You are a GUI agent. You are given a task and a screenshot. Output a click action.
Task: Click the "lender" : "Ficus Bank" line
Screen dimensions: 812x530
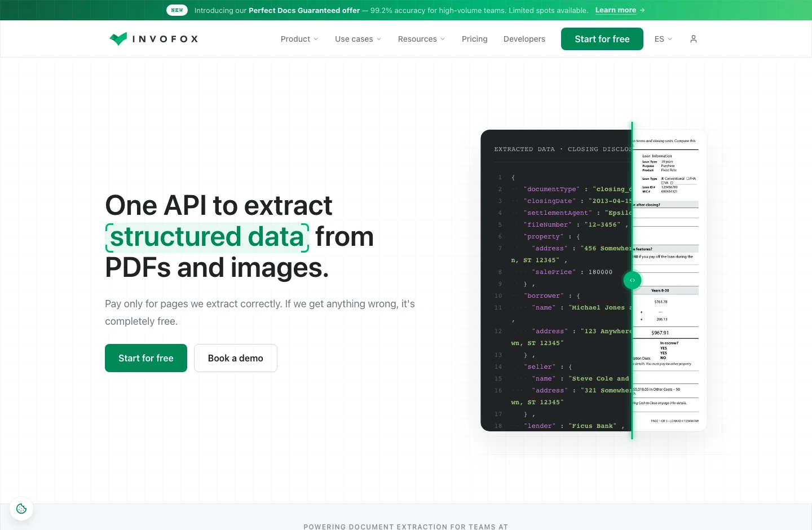point(574,426)
